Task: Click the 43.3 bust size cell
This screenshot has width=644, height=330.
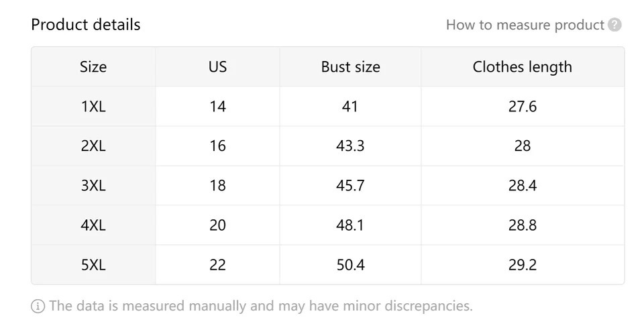Action: click(350, 146)
